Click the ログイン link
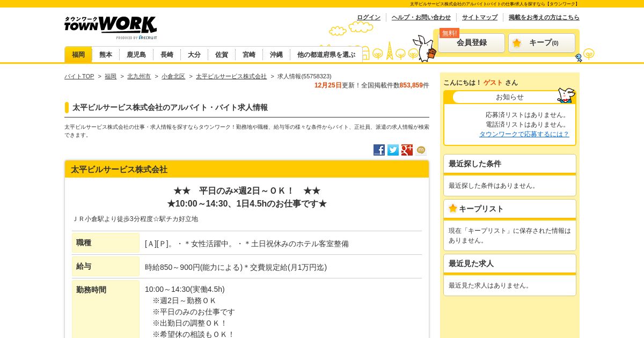The height and width of the screenshot is (338, 644). click(369, 17)
